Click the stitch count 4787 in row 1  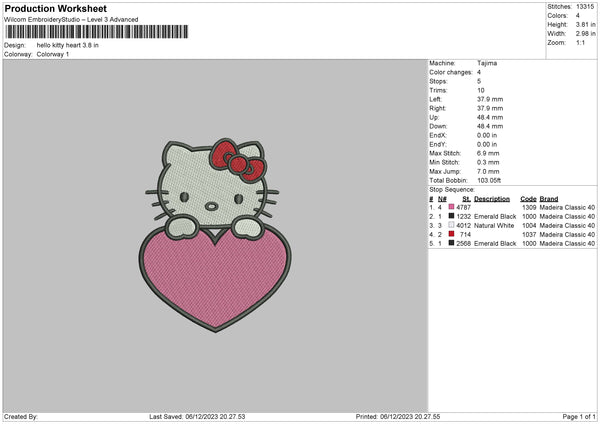463,207
